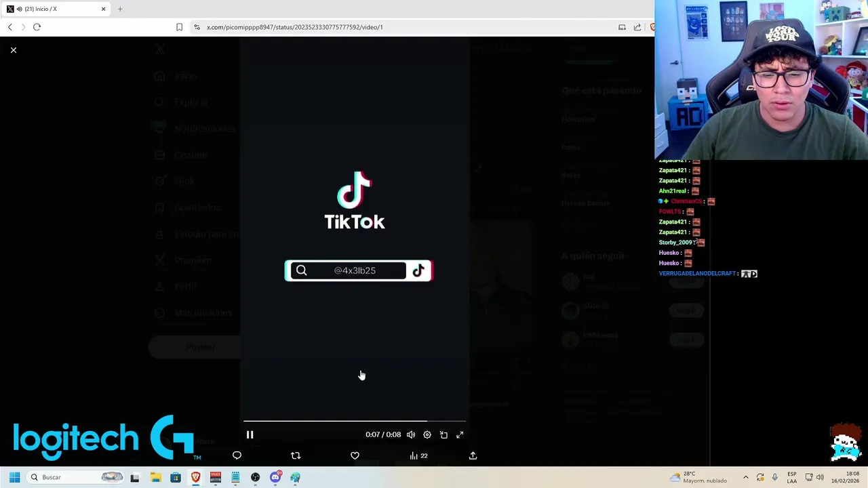Screen dimensions: 868x488
Task: Open Task View from taskbar
Action: tap(135, 477)
